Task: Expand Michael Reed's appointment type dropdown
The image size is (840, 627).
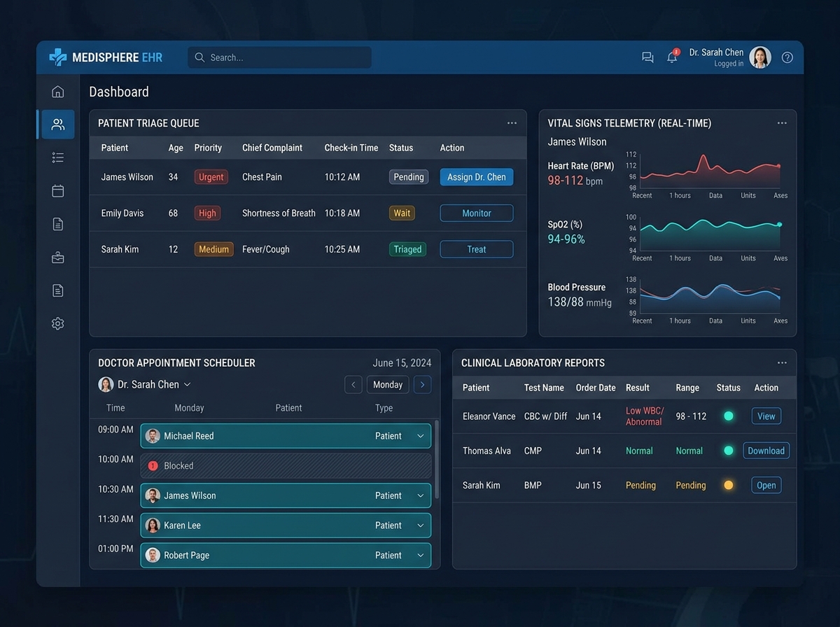Action: tap(421, 436)
